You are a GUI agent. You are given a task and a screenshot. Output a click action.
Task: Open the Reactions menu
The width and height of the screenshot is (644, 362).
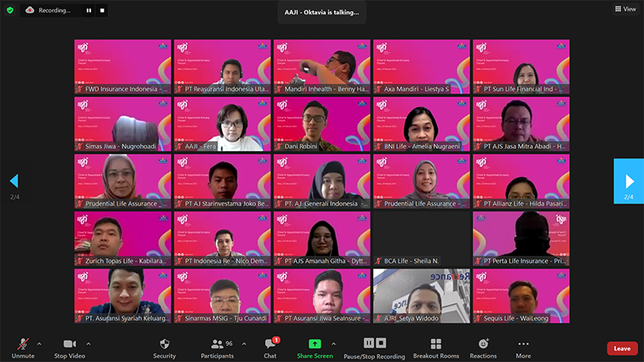click(484, 348)
